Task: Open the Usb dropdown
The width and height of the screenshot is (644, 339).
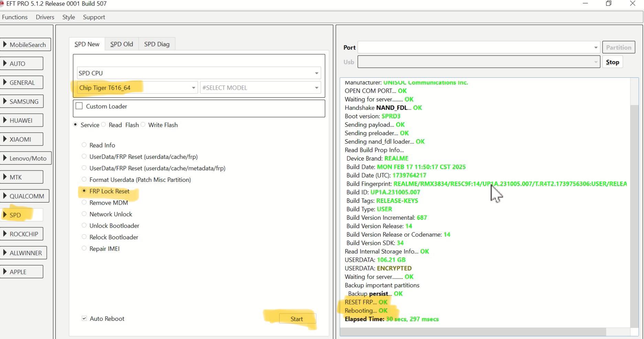Action: pos(479,62)
